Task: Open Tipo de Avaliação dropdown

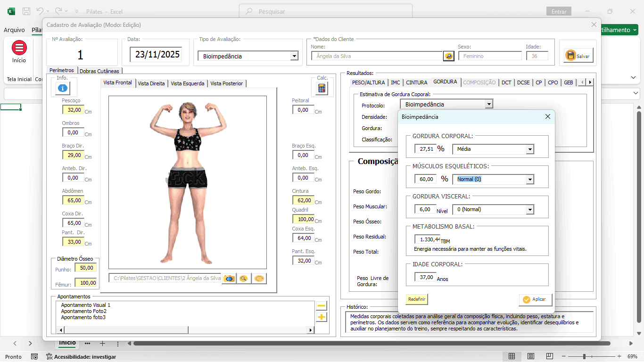Action: (295, 56)
